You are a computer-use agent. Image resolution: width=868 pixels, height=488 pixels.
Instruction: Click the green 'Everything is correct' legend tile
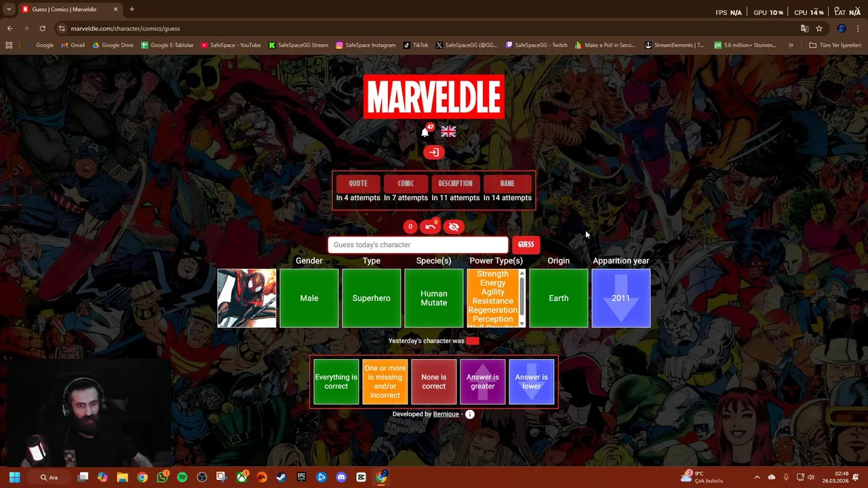[336, 382]
